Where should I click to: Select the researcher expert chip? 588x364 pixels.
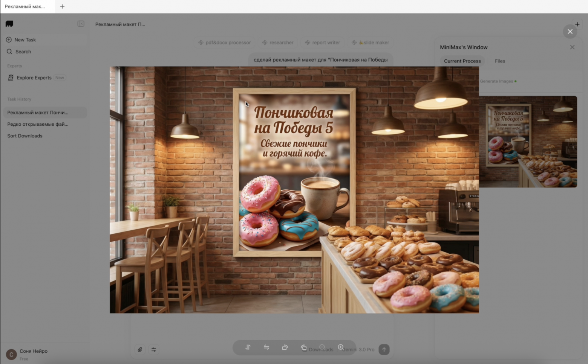(x=278, y=43)
